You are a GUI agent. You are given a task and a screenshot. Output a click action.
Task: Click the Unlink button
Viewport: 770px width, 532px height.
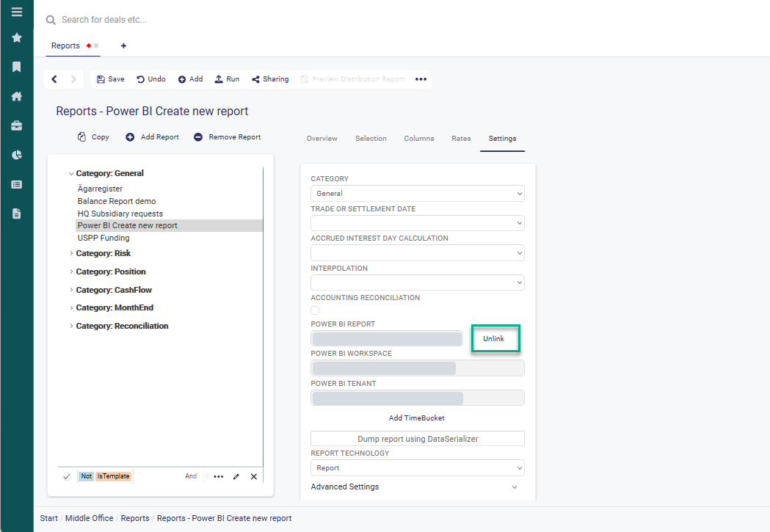(x=493, y=338)
